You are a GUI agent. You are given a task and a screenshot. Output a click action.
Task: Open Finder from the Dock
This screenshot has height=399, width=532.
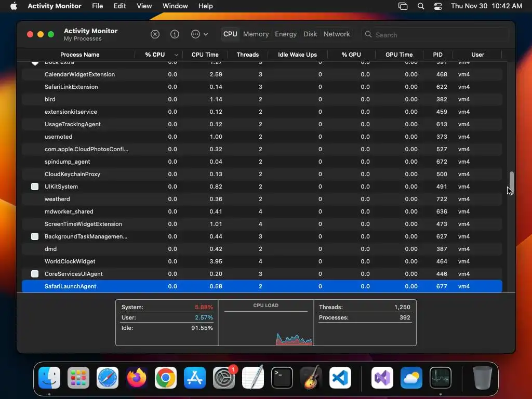point(49,378)
